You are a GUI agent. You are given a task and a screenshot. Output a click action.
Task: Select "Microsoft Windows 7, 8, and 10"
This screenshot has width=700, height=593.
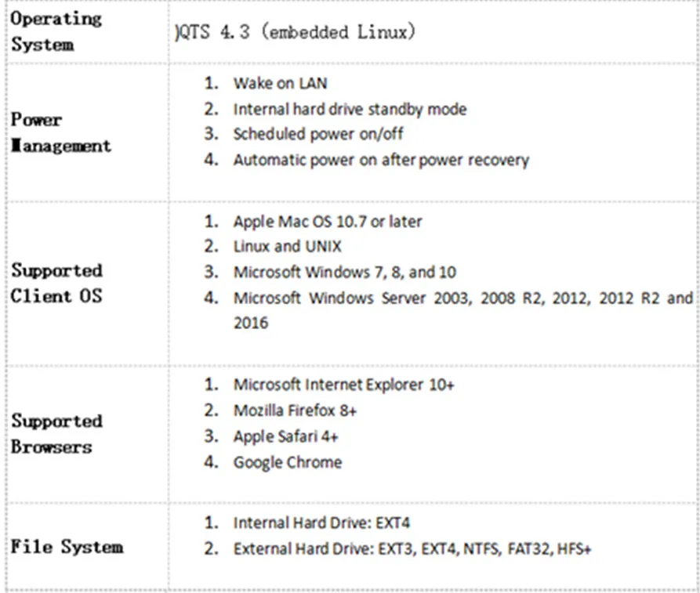coord(344,273)
